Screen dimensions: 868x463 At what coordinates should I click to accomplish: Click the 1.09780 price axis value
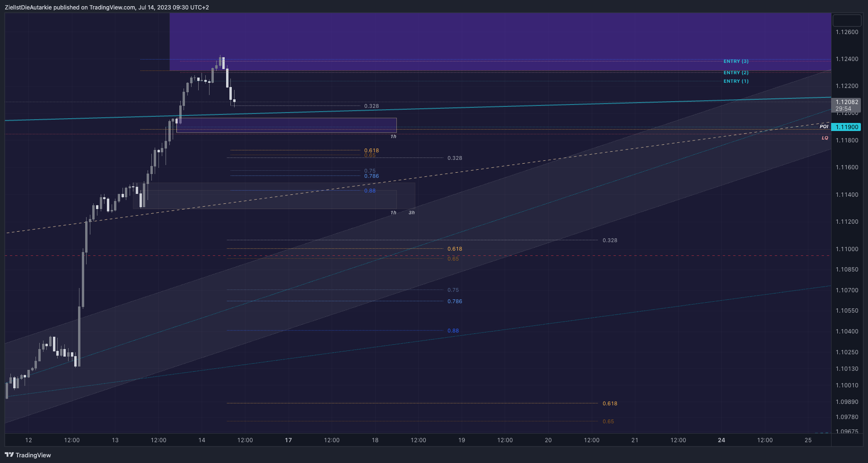point(847,417)
